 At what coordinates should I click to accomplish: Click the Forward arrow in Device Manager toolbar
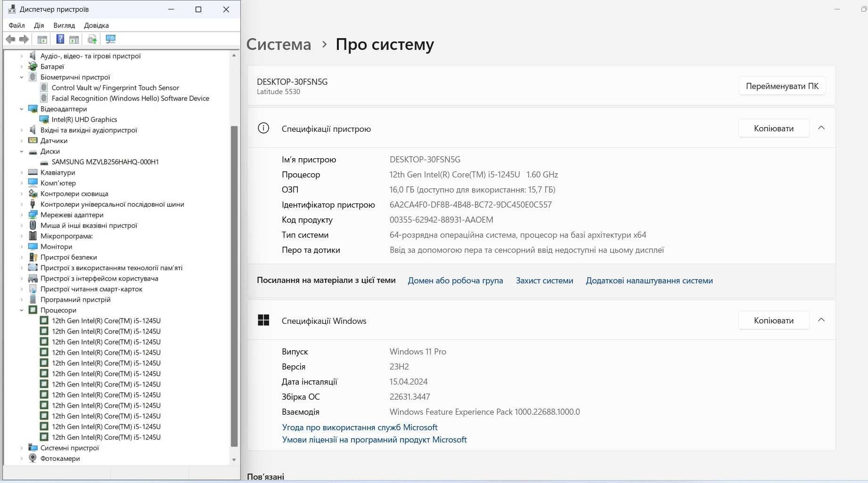[24, 39]
